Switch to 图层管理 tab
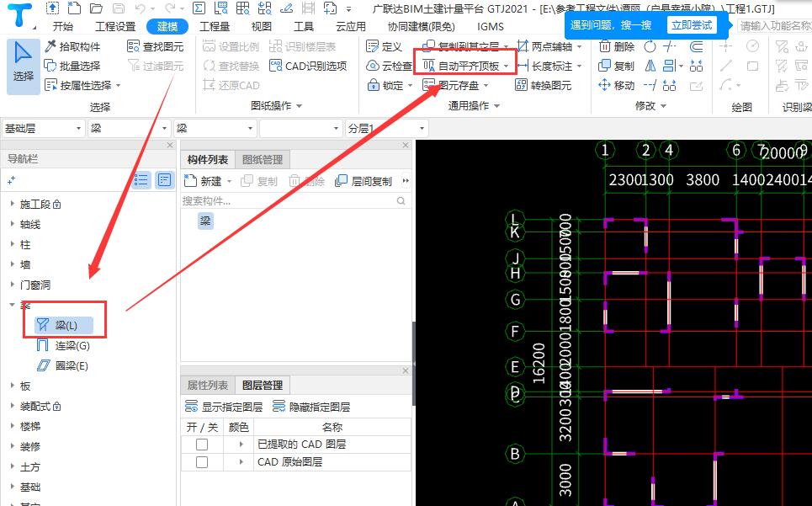Image resolution: width=812 pixels, height=506 pixels. pos(263,386)
